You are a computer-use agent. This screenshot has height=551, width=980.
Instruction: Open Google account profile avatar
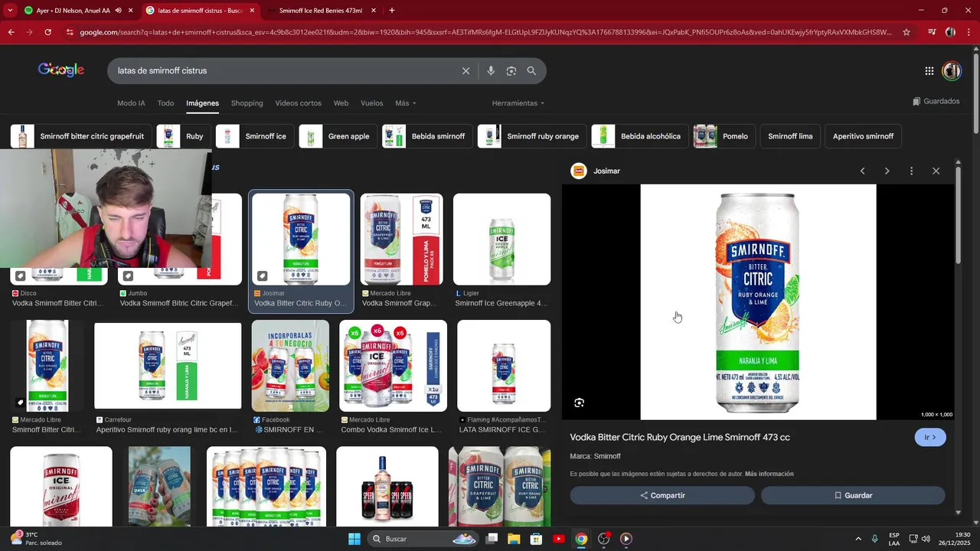click(x=952, y=71)
